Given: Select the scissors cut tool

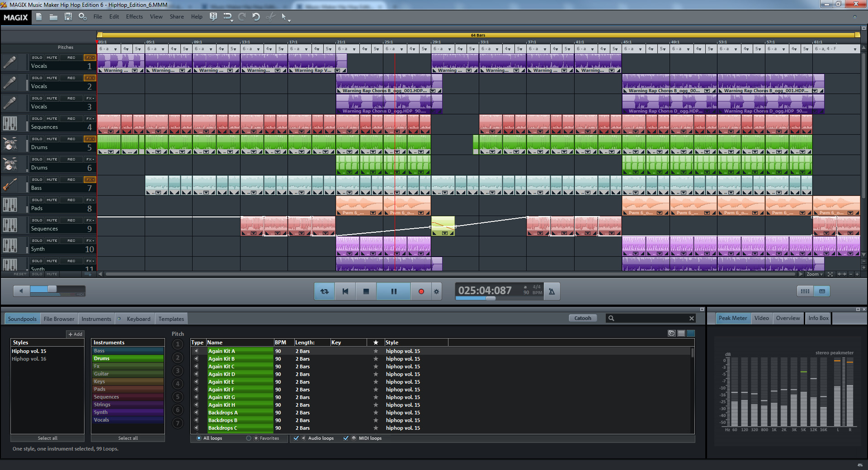Looking at the screenshot, I should pos(270,17).
